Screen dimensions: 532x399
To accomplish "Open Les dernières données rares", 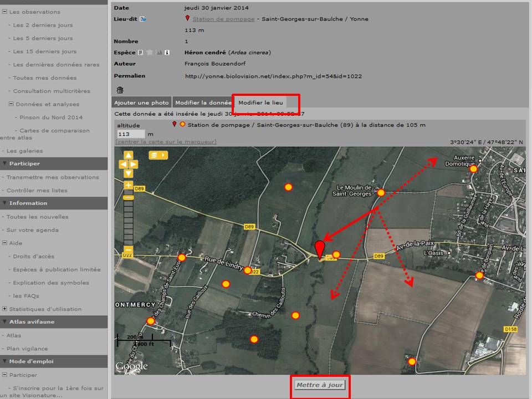I will click(x=57, y=64).
